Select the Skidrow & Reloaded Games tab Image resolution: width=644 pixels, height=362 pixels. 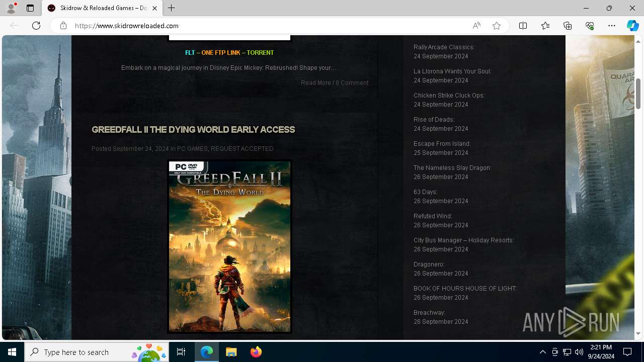tap(102, 8)
